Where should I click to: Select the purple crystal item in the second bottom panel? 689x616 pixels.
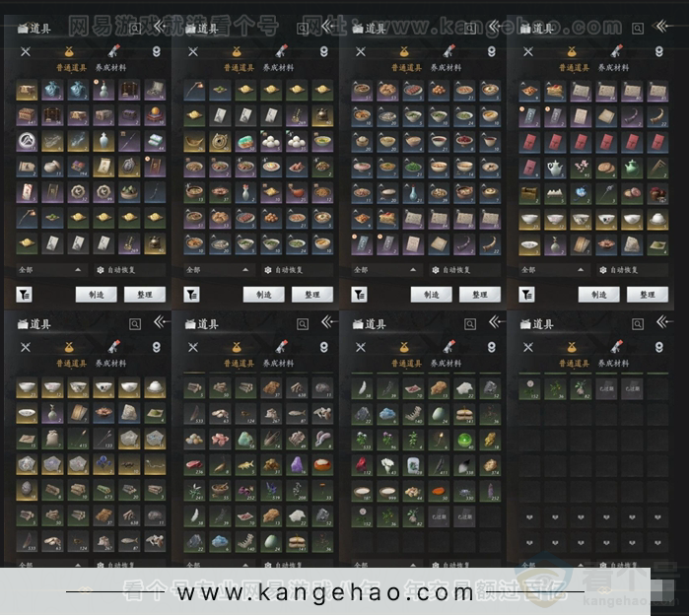(297, 465)
